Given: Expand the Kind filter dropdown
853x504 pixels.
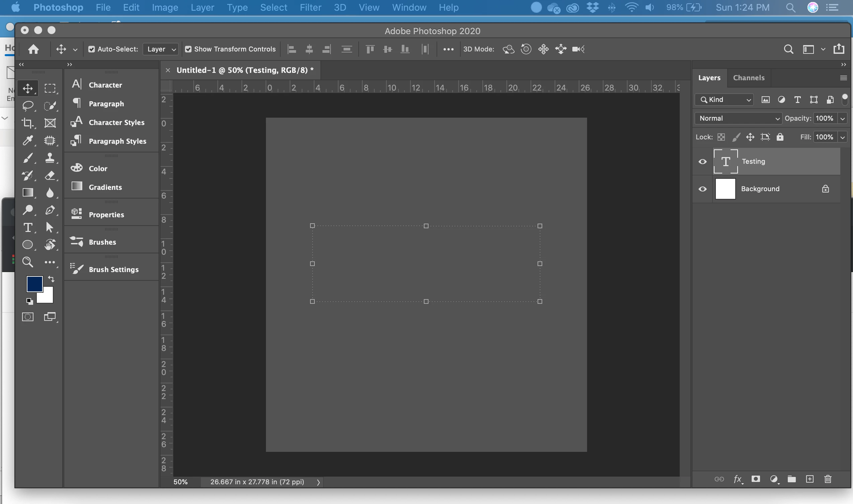Looking at the screenshot, I should [724, 100].
